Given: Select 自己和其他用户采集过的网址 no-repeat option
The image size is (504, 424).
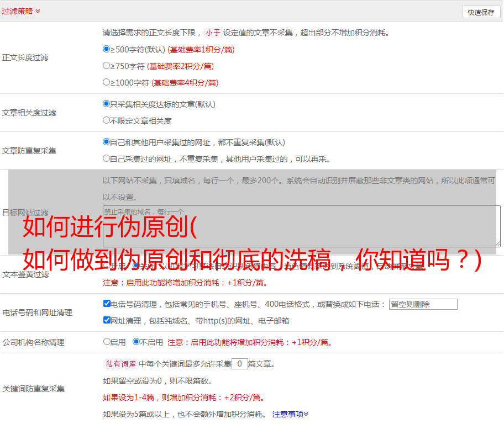Looking at the screenshot, I should [106, 142].
